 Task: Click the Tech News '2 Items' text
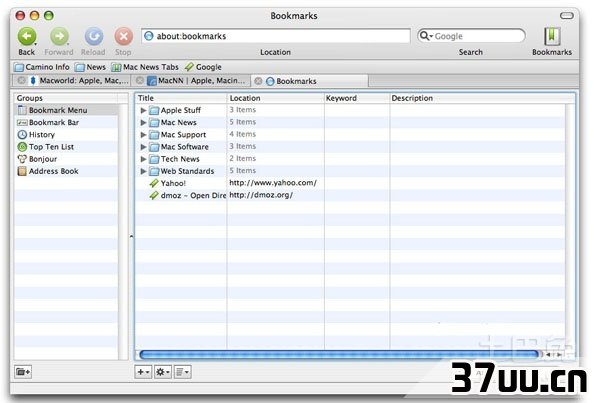(x=243, y=158)
